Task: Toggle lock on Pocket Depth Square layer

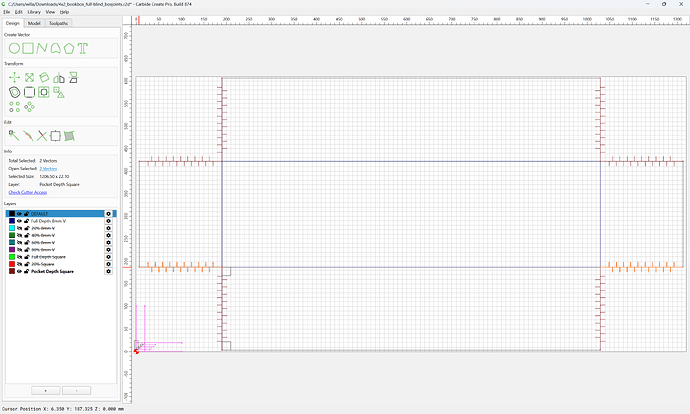Action: coord(26,271)
